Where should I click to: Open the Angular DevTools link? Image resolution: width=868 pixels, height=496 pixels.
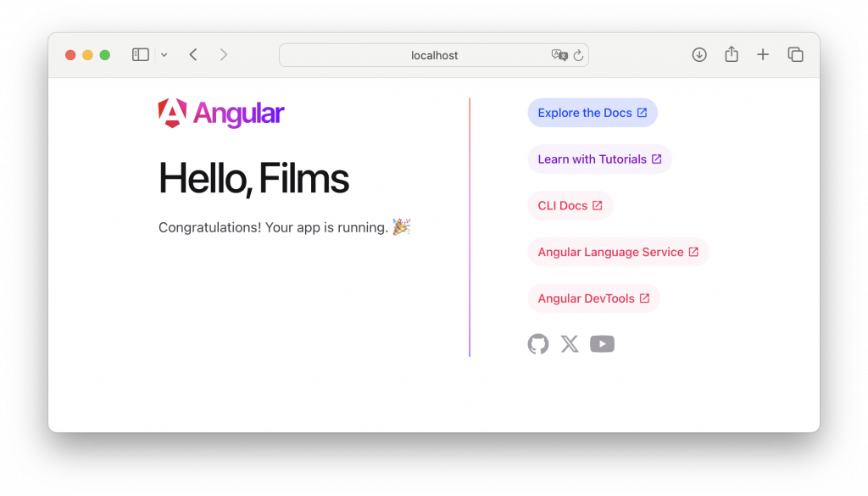(593, 298)
